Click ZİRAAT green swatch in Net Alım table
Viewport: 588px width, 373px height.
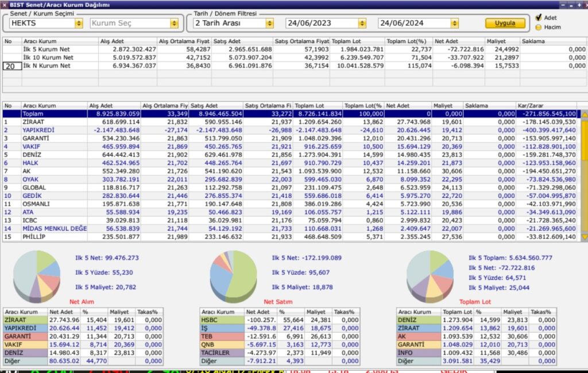point(25,320)
